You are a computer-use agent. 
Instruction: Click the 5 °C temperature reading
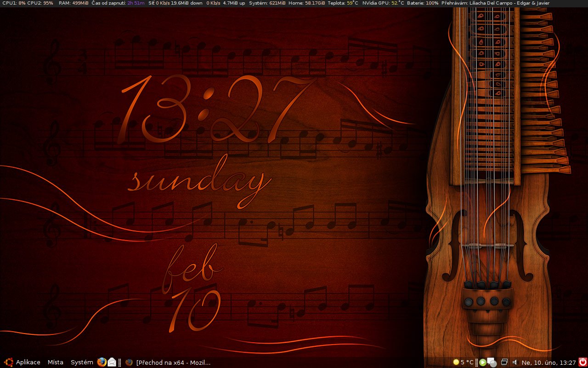tap(467, 362)
